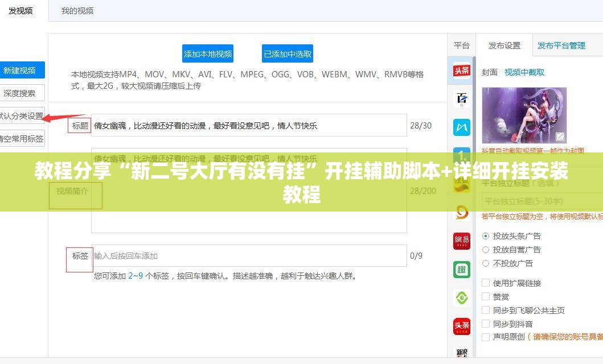Select the blue M platform icon
Image resolution: width=603 pixels, height=364 pixels.
[461, 127]
